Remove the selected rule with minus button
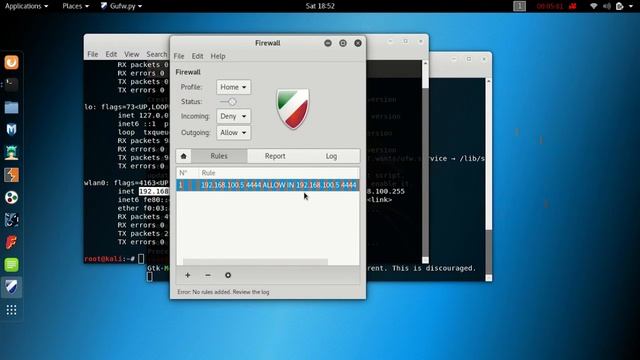 click(208, 275)
